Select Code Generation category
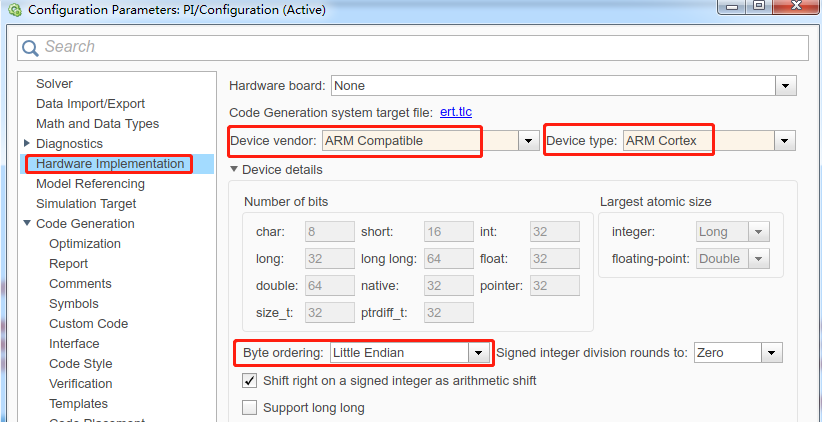822x422 pixels. (x=85, y=224)
